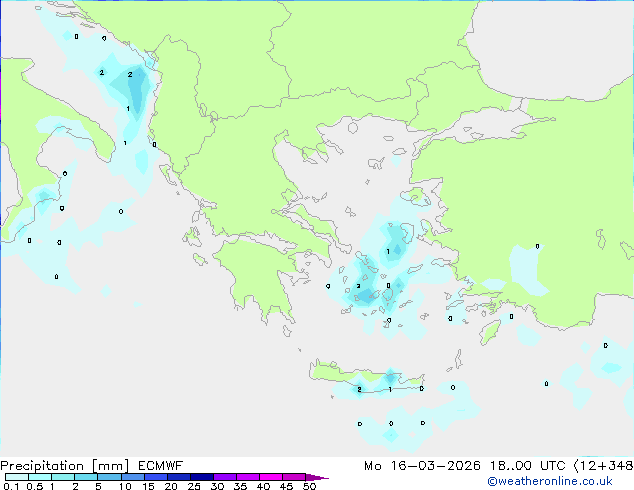Image resolution: width=634 pixels, height=490 pixels.
Task: Select the 25–30 mm navy legend swatch
Action: 202,477
